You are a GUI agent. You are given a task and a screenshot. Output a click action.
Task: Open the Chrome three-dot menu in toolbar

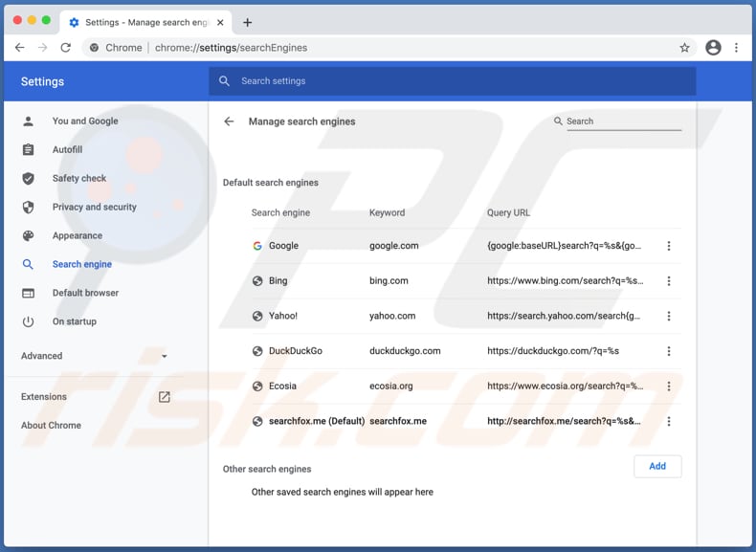tap(736, 48)
